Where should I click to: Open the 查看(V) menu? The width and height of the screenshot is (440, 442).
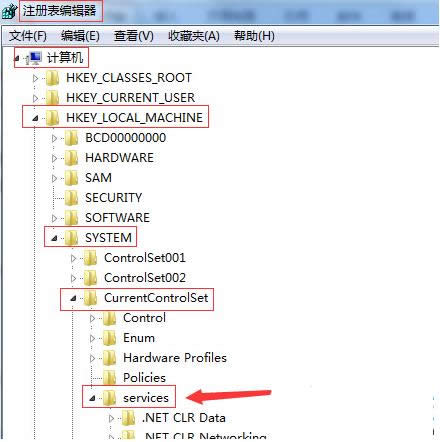[134, 36]
